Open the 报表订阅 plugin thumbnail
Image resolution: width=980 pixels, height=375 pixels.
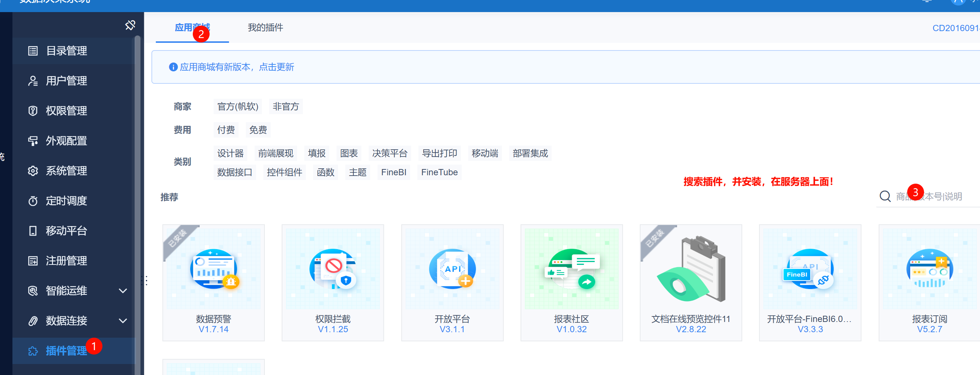(x=930, y=269)
